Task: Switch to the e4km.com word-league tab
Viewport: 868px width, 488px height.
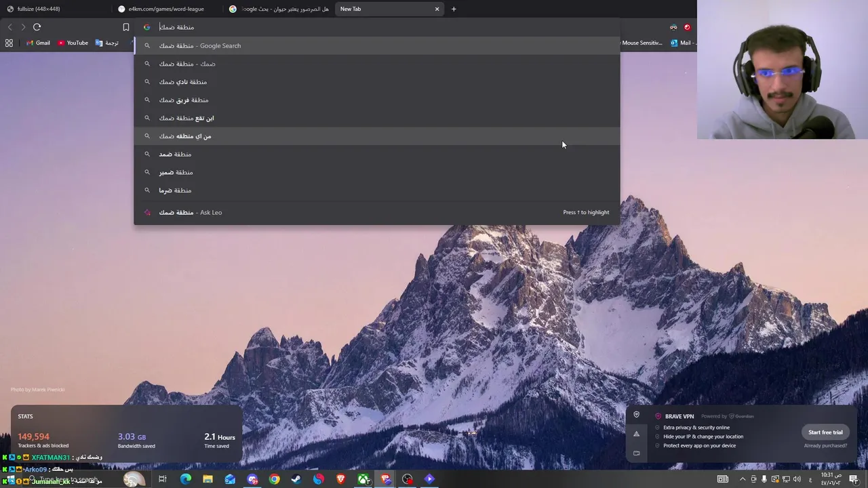Action: [x=166, y=9]
